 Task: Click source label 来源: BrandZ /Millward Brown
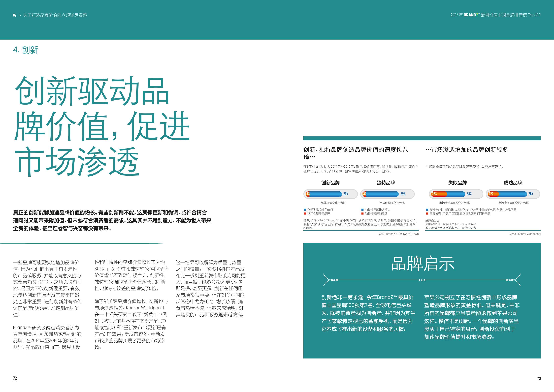coord(398,234)
